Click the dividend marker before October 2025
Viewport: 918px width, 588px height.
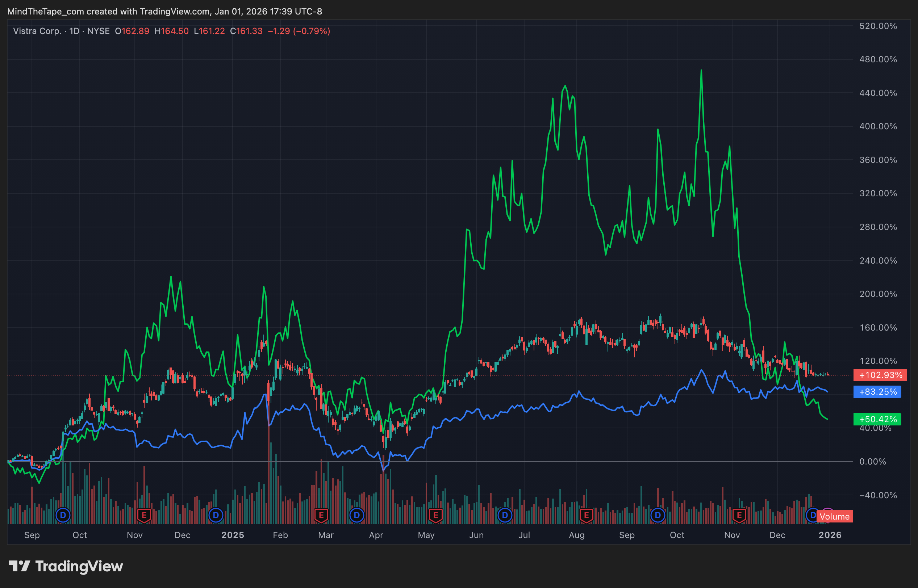pyautogui.click(x=658, y=516)
